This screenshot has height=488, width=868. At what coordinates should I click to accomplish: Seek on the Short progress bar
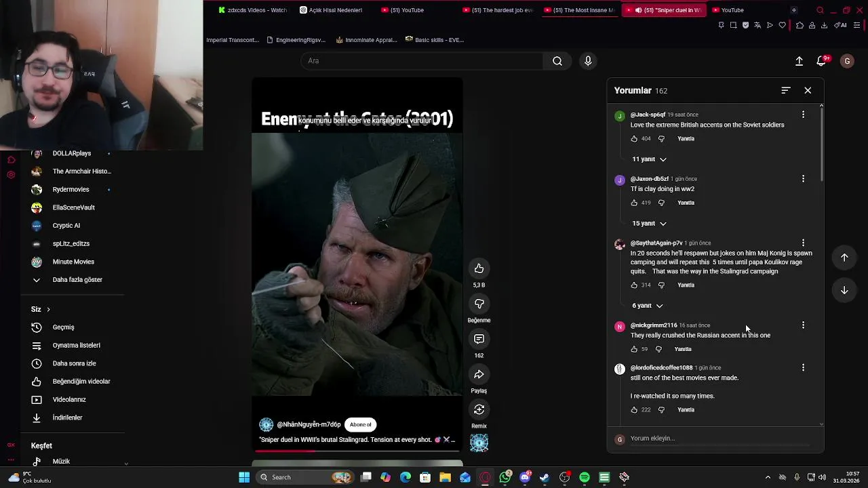point(357,450)
